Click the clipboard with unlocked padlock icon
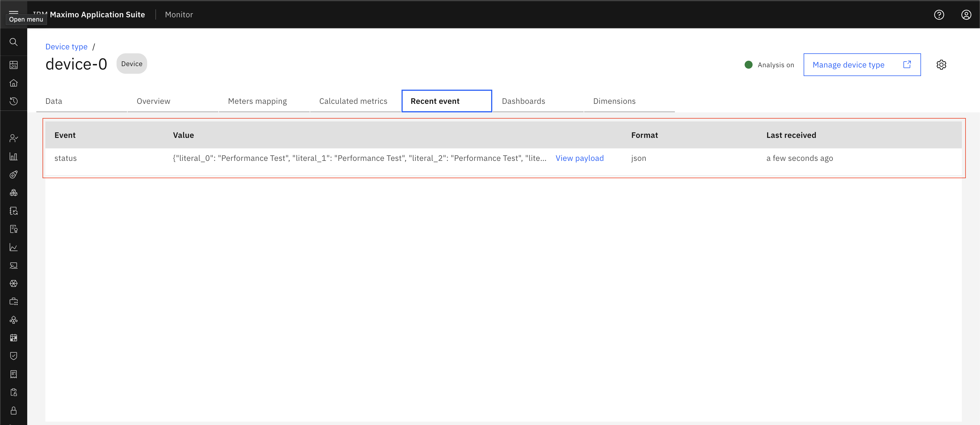The height and width of the screenshot is (425, 980). point(14,392)
